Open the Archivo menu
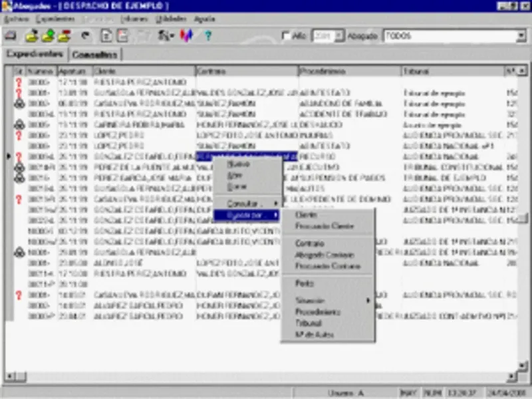The width and height of the screenshot is (532, 399). 16,19
